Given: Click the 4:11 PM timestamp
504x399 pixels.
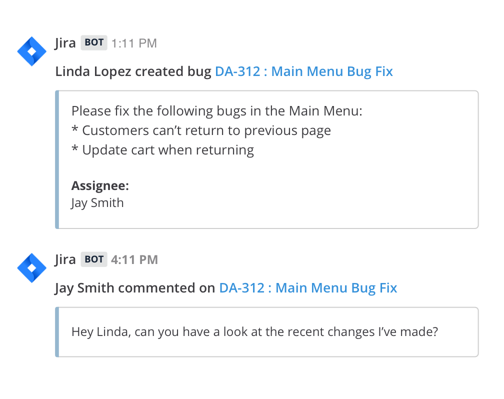Looking at the screenshot, I should coord(134,260).
